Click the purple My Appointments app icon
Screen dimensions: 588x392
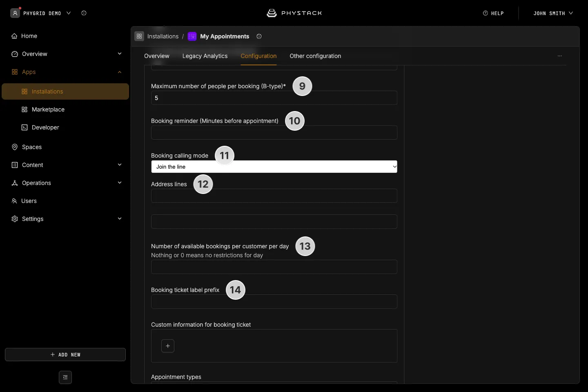click(x=192, y=36)
